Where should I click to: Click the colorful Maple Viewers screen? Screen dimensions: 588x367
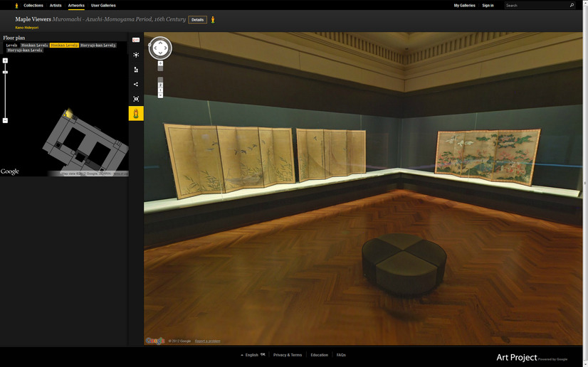coord(488,156)
